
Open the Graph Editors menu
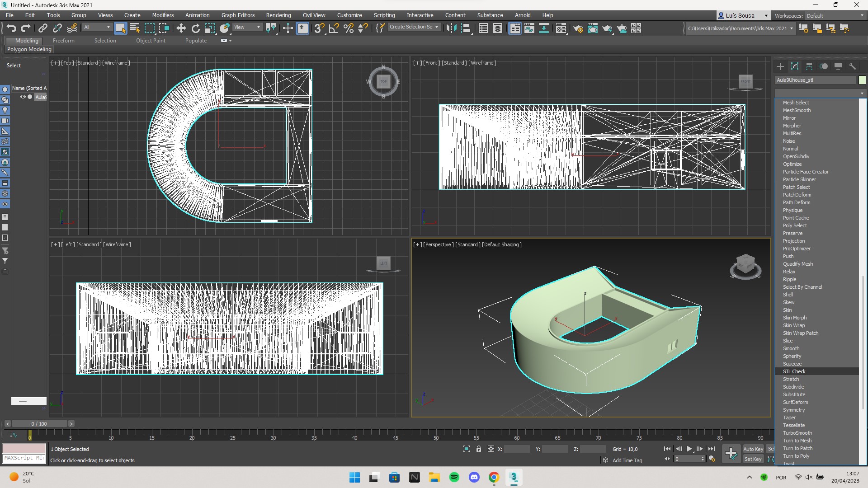(238, 15)
